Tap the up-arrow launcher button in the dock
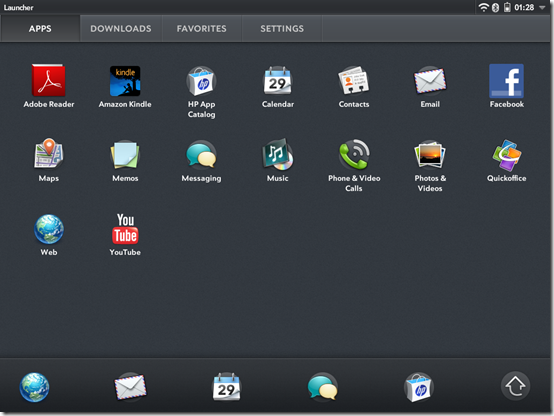 (515, 386)
